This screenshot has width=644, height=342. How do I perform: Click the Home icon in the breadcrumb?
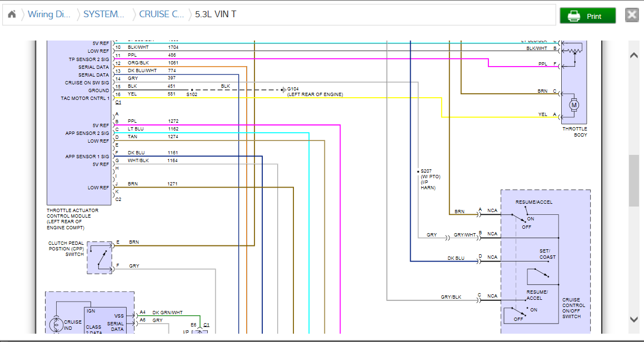(x=12, y=14)
